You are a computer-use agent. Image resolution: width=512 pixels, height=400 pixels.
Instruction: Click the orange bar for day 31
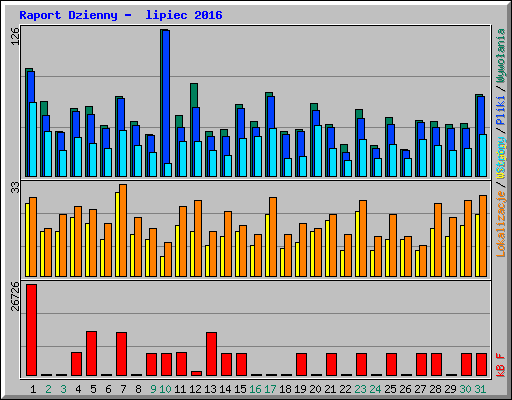click(x=483, y=236)
